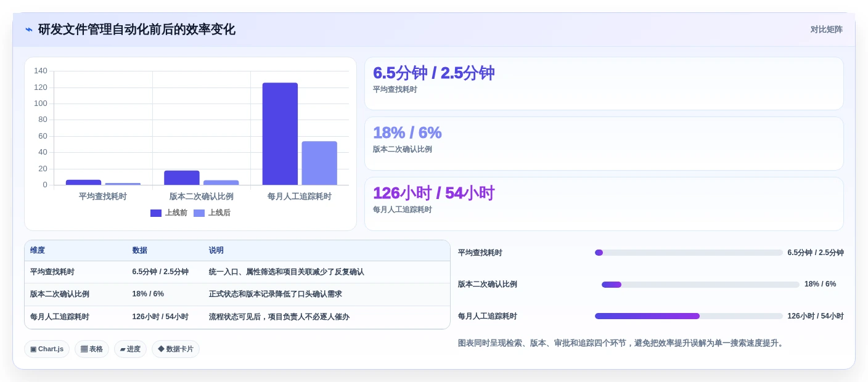This screenshot has width=868, height=382.
Task: Click the y-axis value 140
Action: [x=41, y=71]
